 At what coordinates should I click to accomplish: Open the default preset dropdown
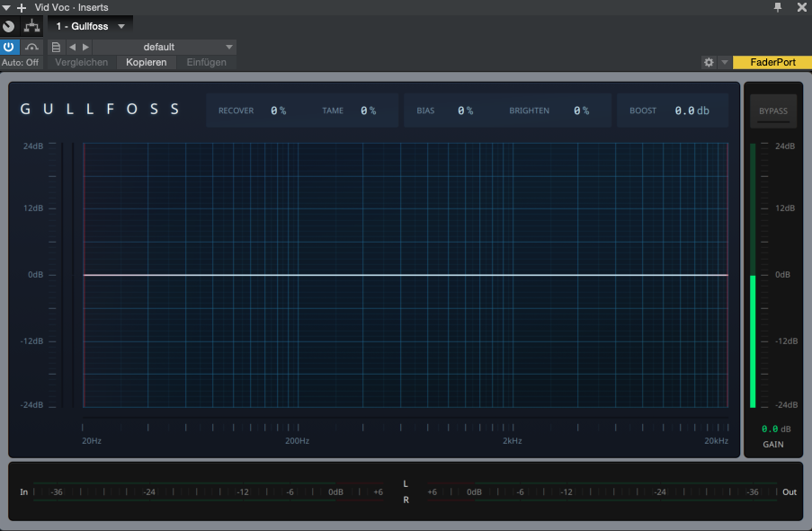pos(165,47)
